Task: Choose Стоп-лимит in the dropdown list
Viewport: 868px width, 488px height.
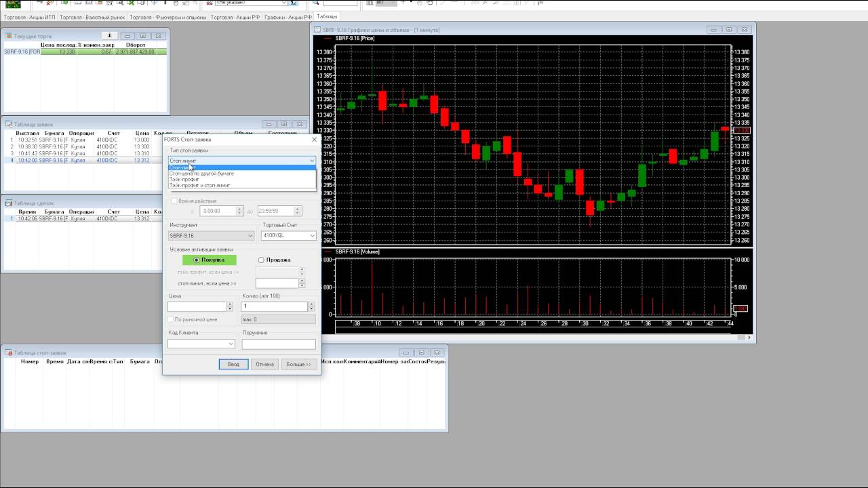Action: click(x=242, y=167)
